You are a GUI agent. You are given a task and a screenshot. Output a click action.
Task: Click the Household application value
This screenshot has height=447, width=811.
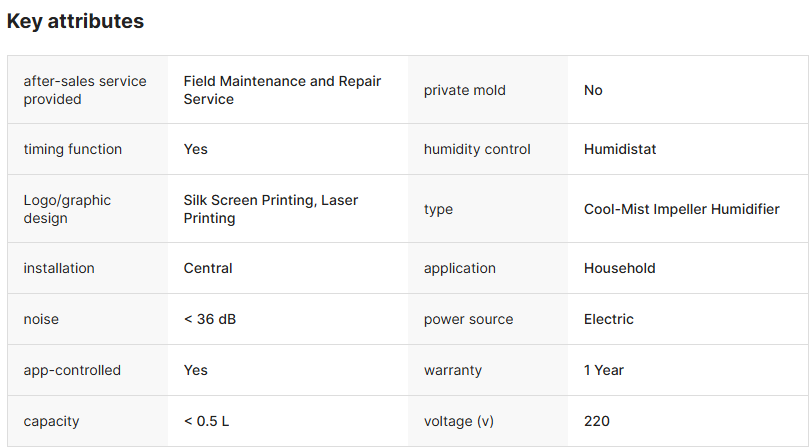619,268
